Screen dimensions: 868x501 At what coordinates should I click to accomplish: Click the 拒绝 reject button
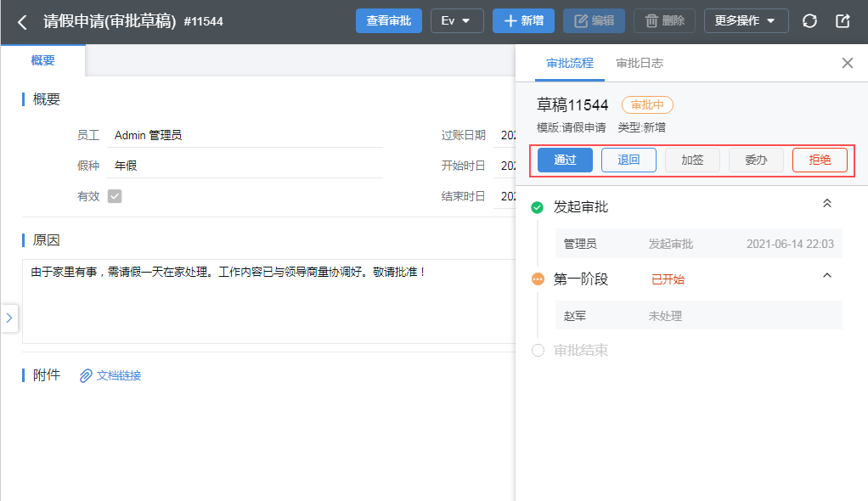[820, 160]
